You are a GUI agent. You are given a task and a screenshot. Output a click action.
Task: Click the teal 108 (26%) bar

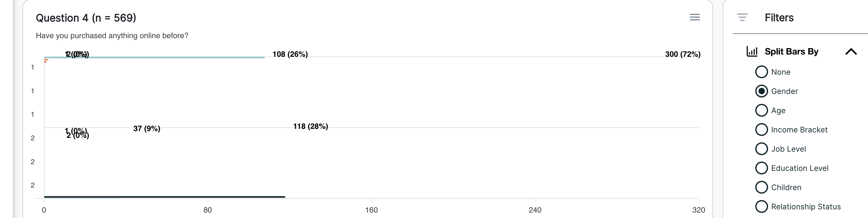[x=155, y=57]
